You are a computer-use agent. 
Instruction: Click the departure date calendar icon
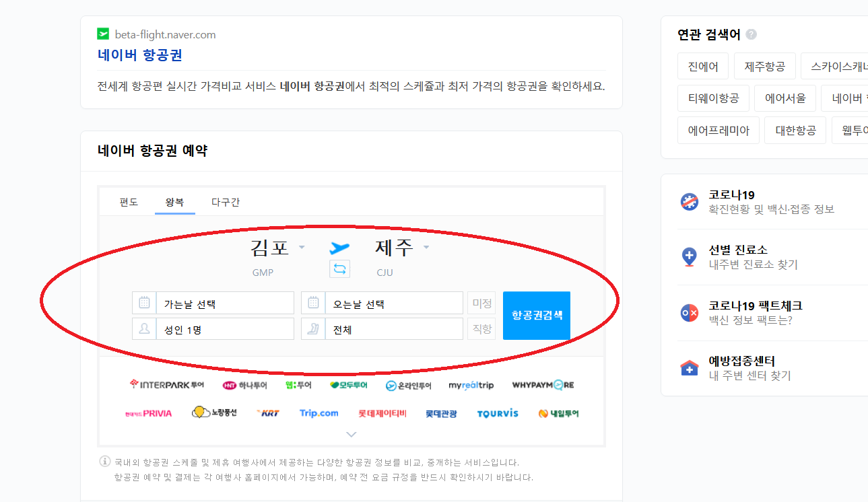pyautogui.click(x=144, y=303)
